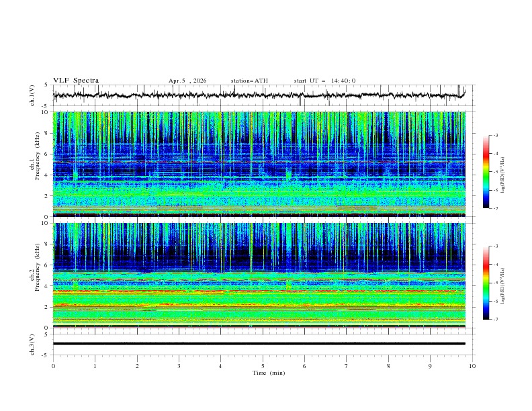Click the ch.1 spectrogram color bar
This screenshot has height=411, width=532.
[486, 172]
